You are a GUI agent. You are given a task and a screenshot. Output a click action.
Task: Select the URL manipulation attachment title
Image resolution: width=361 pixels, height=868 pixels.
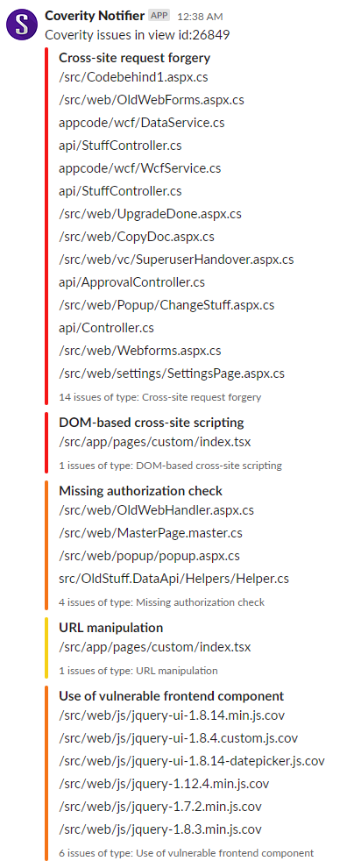(x=110, y=627)
